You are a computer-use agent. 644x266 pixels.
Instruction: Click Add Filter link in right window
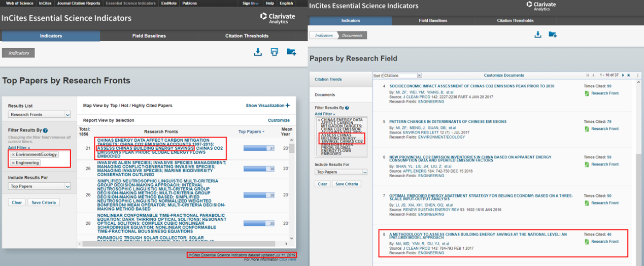[x=325, y=114]
